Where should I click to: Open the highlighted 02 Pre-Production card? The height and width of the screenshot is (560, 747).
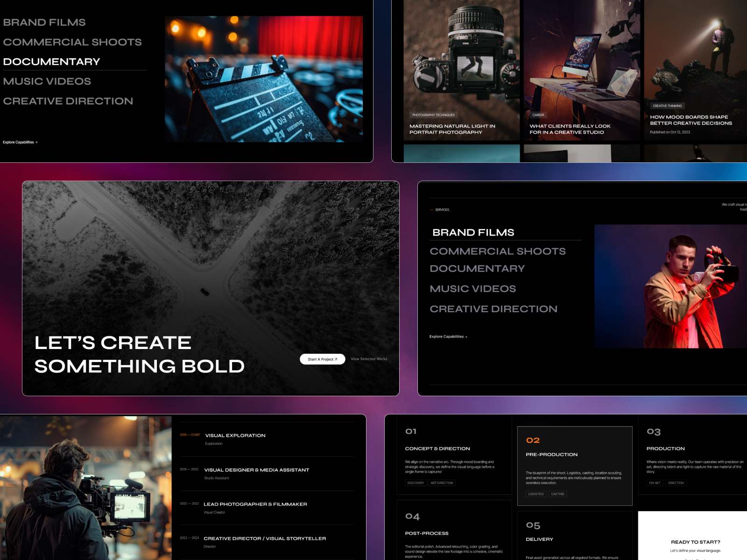click(575, 466)
